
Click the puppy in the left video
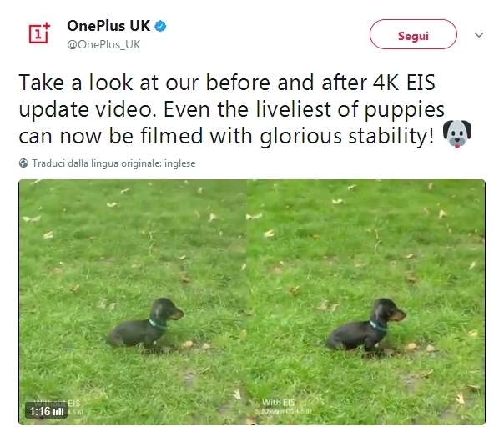(x=145, y=323)
